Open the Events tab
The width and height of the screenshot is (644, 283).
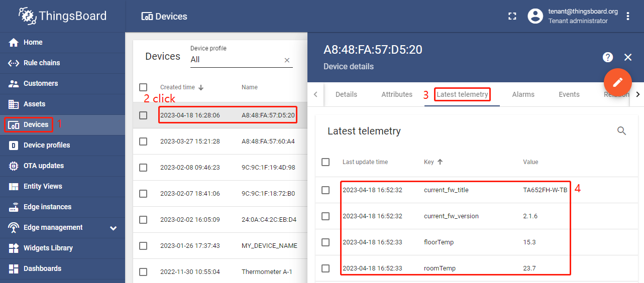click(x=569, y=94)
